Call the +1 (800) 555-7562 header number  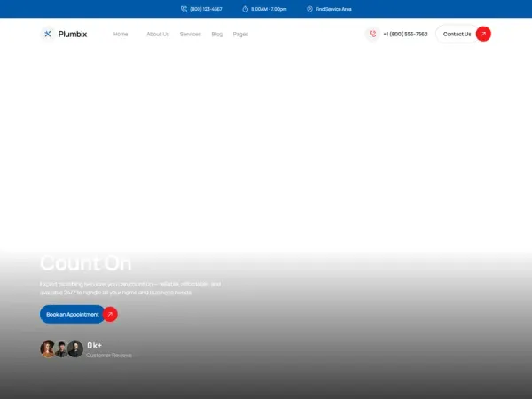pos(405,34)
